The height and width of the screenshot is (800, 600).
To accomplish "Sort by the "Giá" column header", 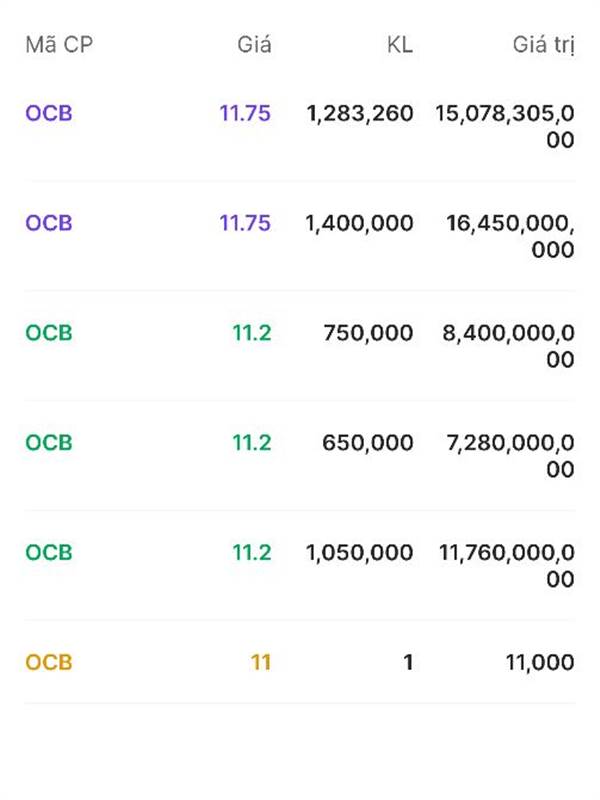I will [x=254, y=45].
